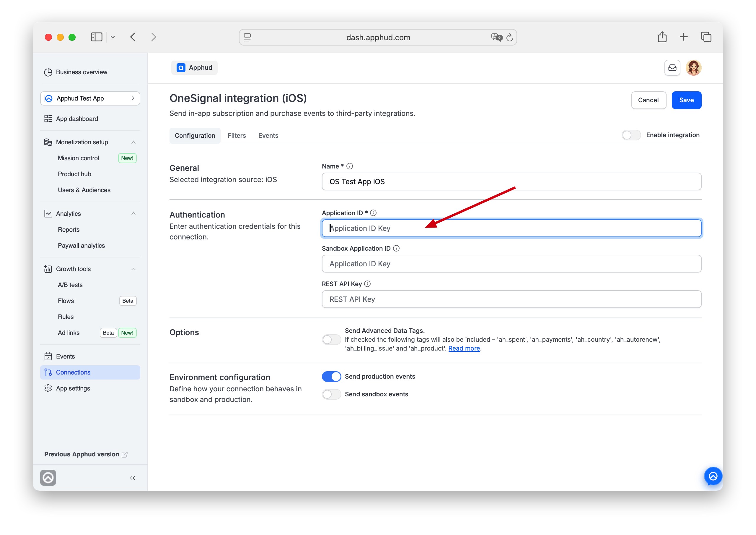Open Events calendar icon in sidebar
This screenshot has width=756, height=535.
(48, 356)
